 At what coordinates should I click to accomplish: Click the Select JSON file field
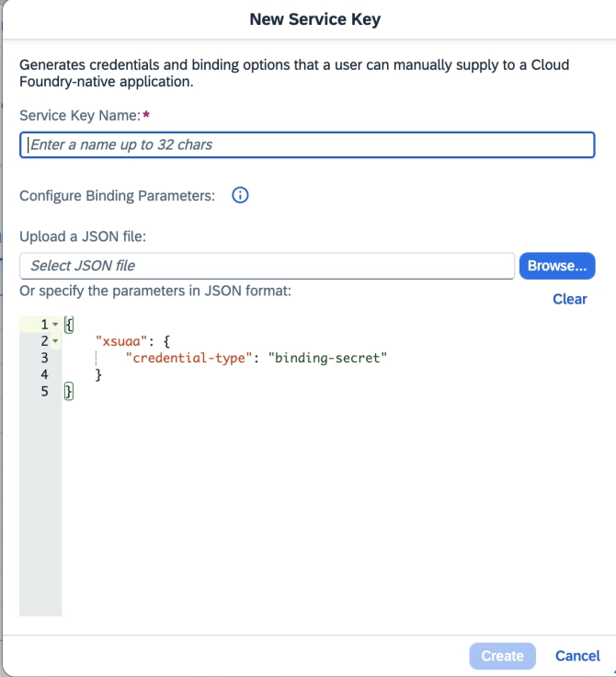click(x=267, y=266)
